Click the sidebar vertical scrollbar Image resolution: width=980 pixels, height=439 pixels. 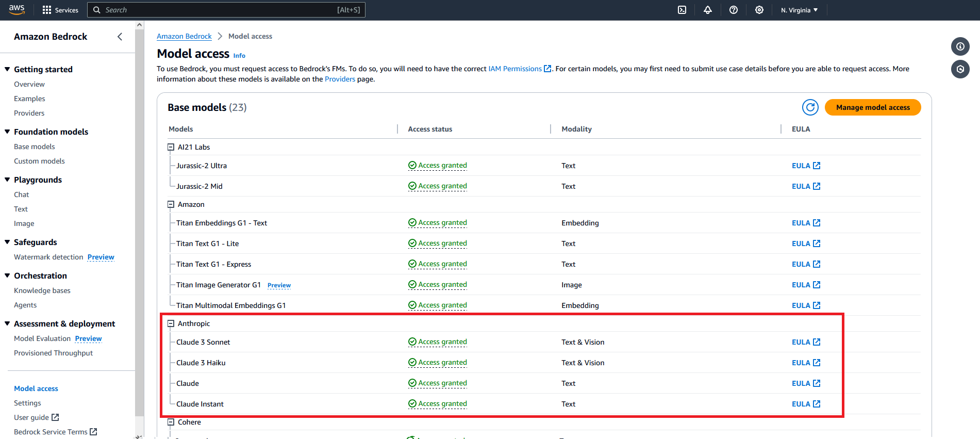pos(139,222)
